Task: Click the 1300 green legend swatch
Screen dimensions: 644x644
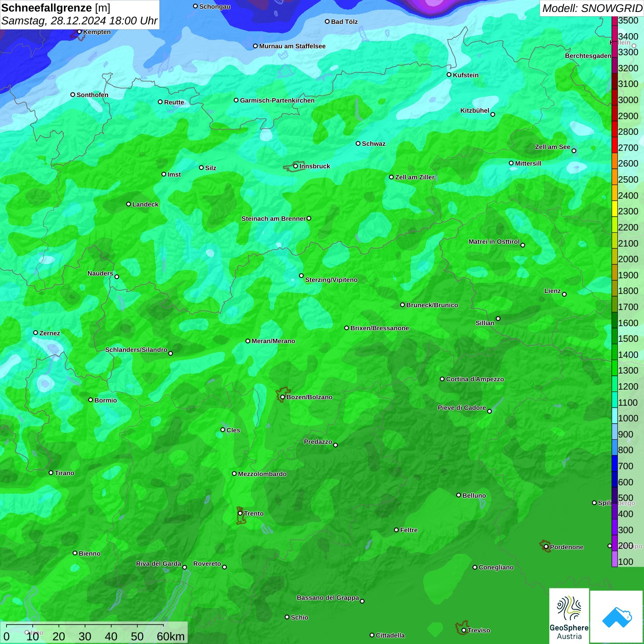Action: (615, 368)
